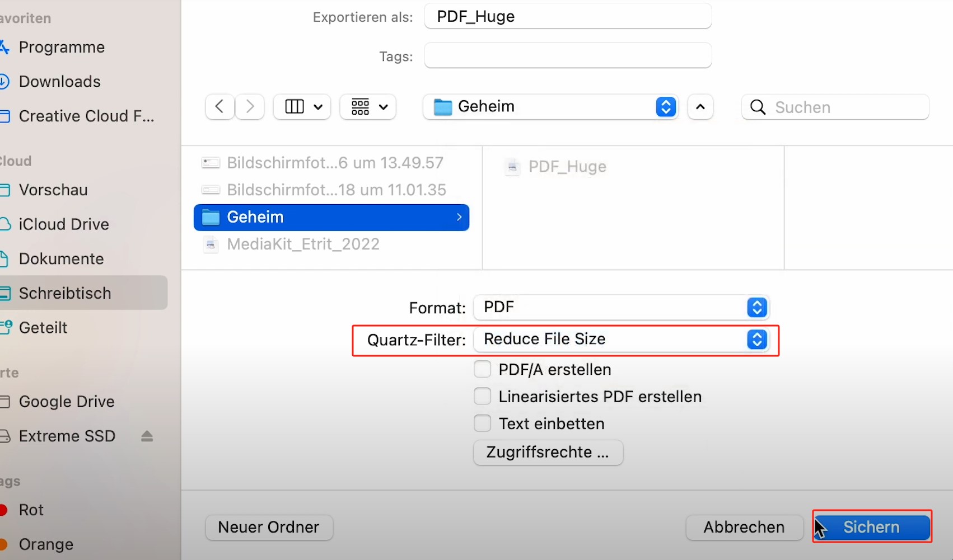The image size is (953, 560).
Task: Open the column view selector
Action: coord(302,106)
